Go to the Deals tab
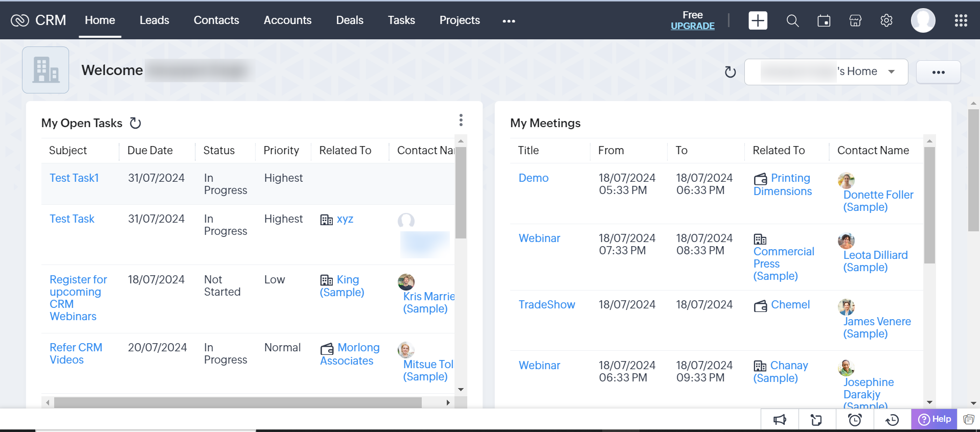980x432 pixels. pos(350,20)
